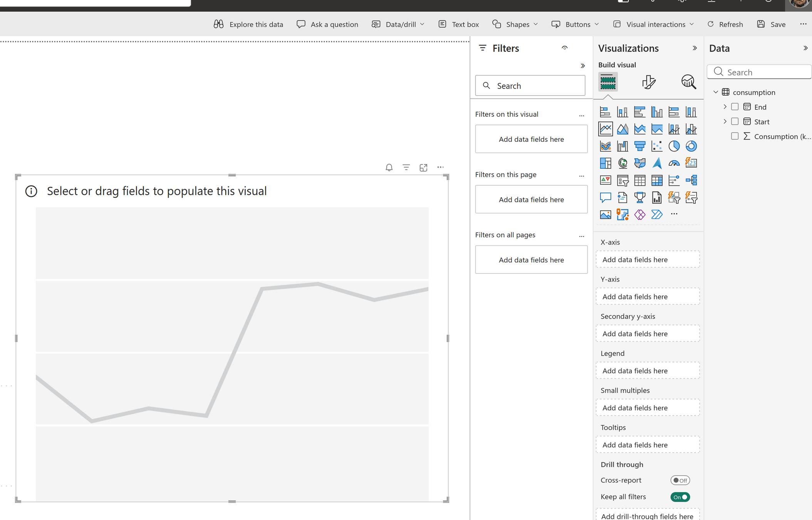
Task: Turn on the Cross-report toggle
Action: coord(680,480)
